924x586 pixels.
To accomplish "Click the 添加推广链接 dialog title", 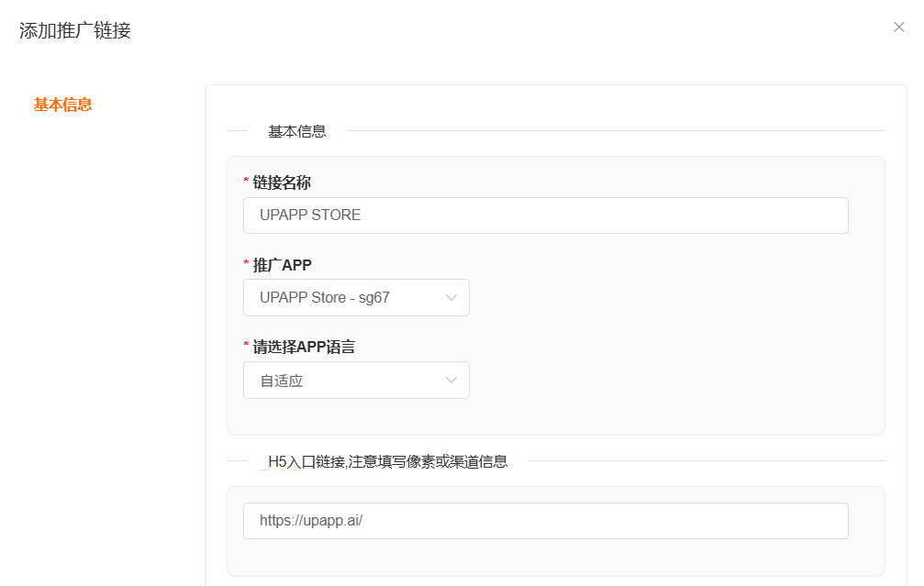I will (x=73, y=30).
